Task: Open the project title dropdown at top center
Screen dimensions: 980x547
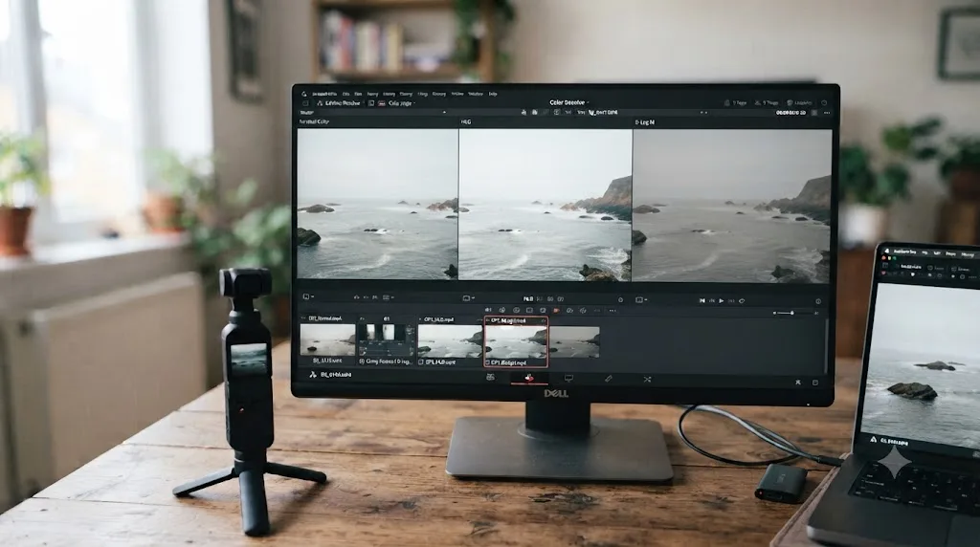Action: 568,102
